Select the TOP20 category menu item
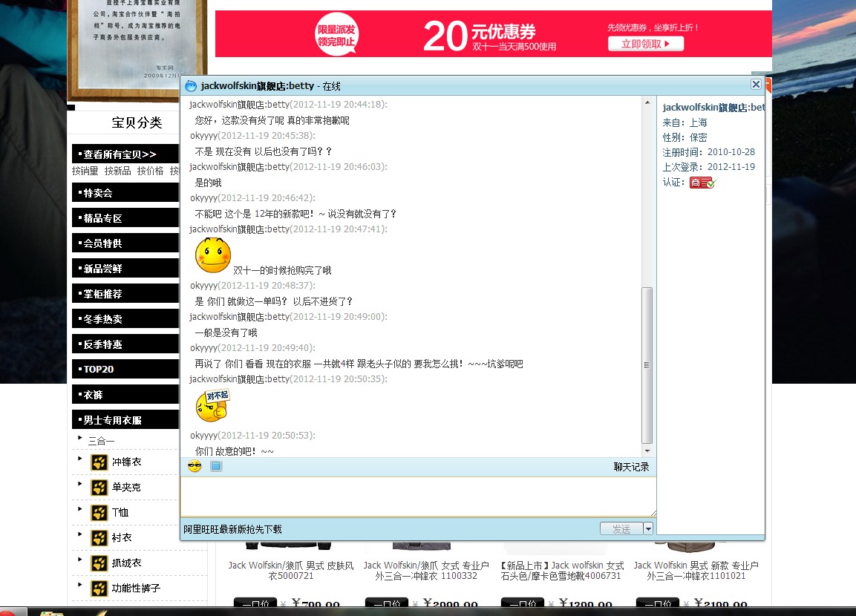856x616 pixels. coord(125,369)
